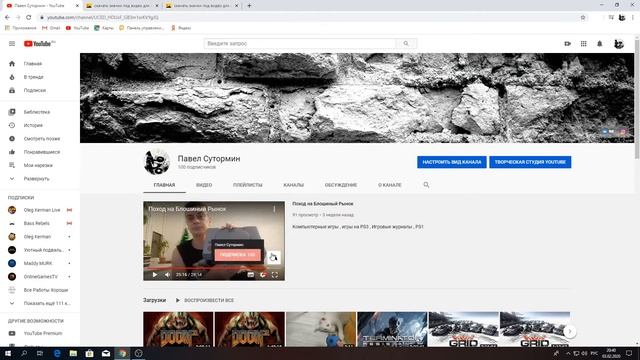Switch to the ПЛЕЙЛИСТЫ channel tab
640x360 pixels.
(x=248, y=185)
